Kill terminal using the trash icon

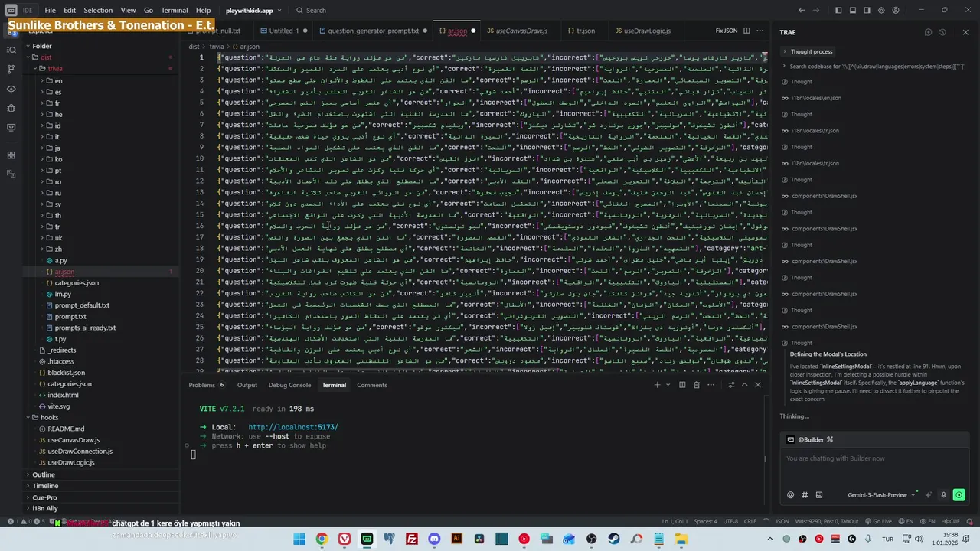695,385
